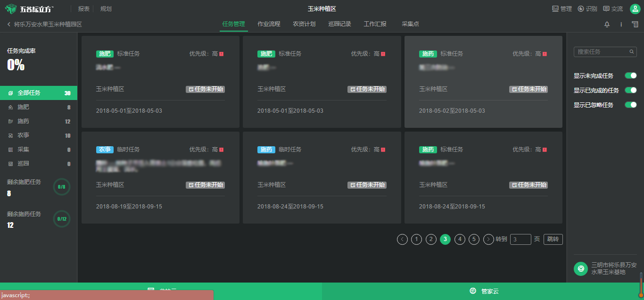This screenshot has height=300, width=644.
Task: Select the 施肥 fertilizing task category icon
Action: [11, 107]
